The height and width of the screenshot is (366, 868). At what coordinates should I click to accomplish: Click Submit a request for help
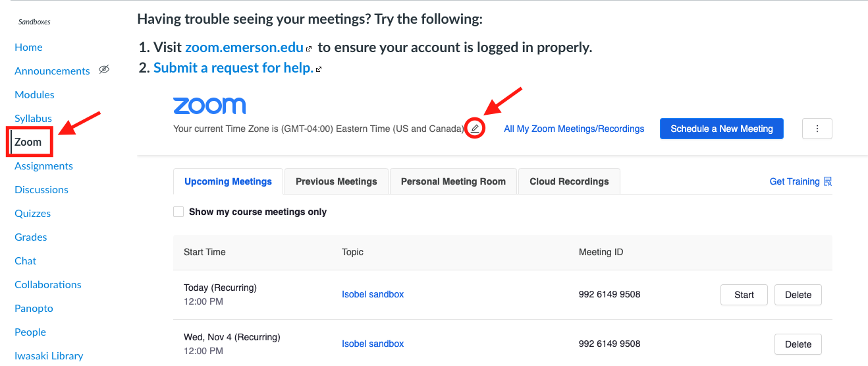[233, 68]
